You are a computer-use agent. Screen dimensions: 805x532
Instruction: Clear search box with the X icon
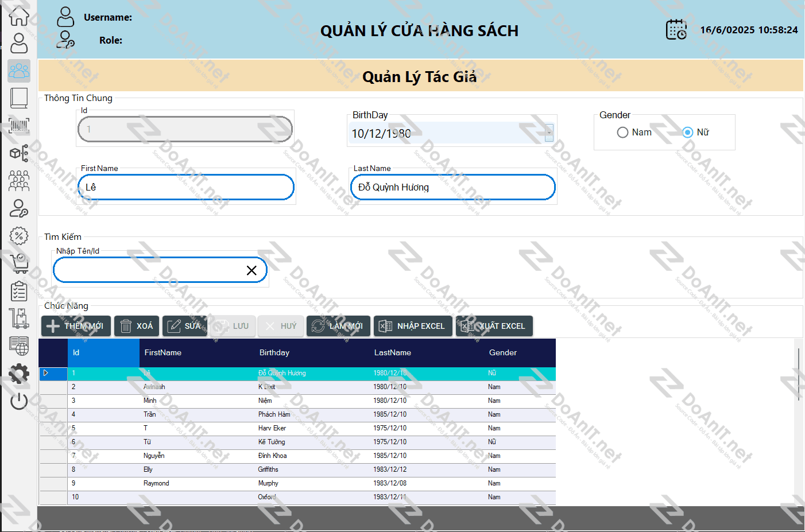pos(251,270)
